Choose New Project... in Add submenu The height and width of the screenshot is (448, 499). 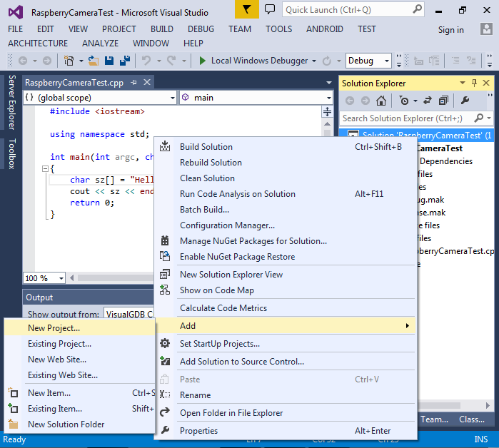(79, 328)
